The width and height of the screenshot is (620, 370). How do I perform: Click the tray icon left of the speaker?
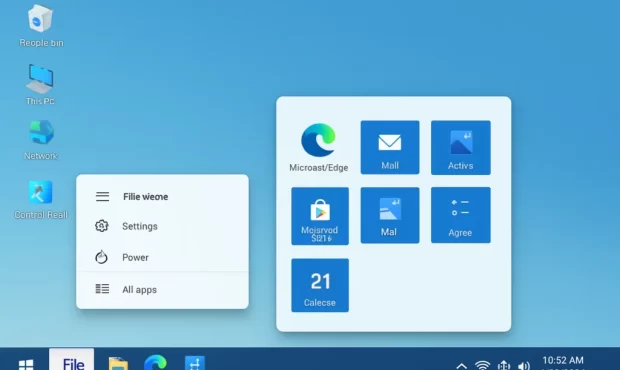pos(504,365)
